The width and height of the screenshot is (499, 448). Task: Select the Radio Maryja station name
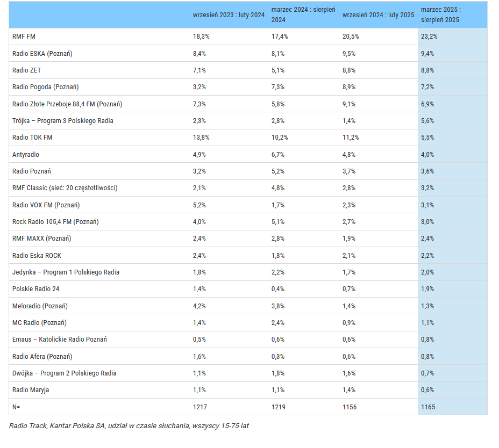(x=31, y=390)
